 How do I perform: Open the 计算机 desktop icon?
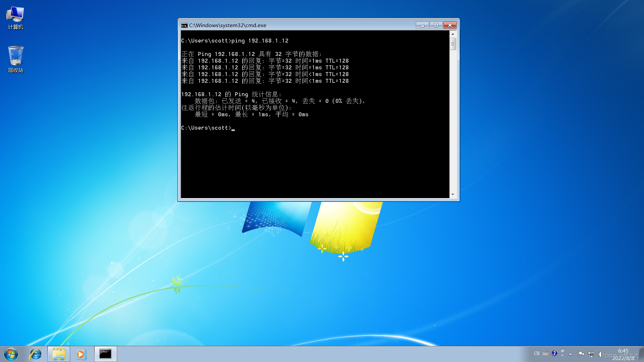pyautogui.click(x=15, y=18)
